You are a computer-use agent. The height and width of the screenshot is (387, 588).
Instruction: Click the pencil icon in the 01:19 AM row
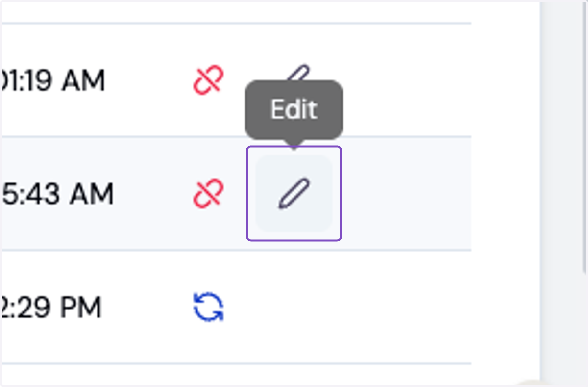coord(298,73)
